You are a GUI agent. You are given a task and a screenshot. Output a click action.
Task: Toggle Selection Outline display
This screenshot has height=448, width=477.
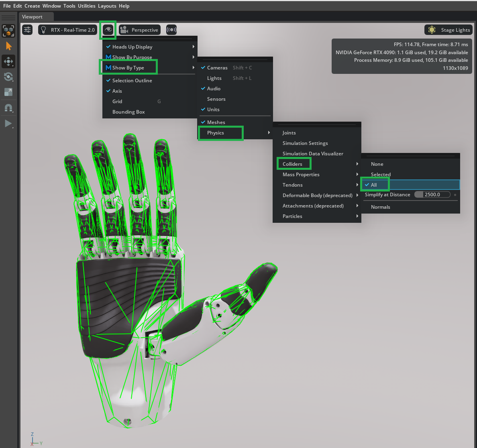[132, 81]
